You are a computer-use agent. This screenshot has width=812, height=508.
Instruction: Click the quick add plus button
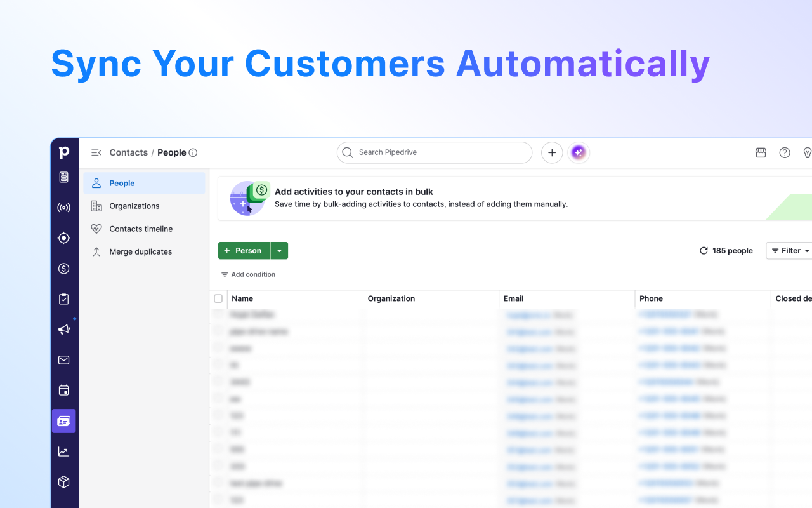[x=552, y=152]
